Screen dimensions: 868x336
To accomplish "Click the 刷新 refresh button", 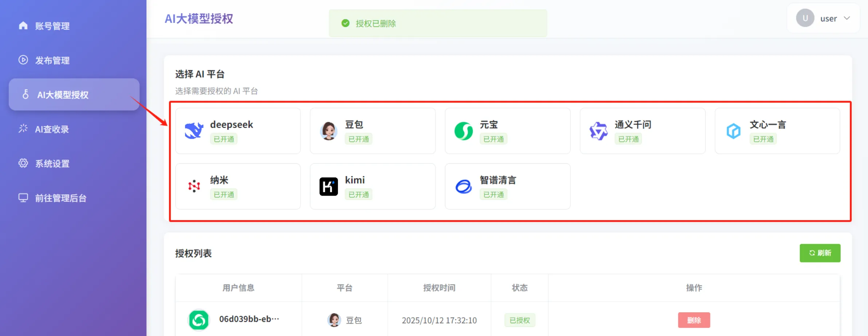I will pos(820,253).
